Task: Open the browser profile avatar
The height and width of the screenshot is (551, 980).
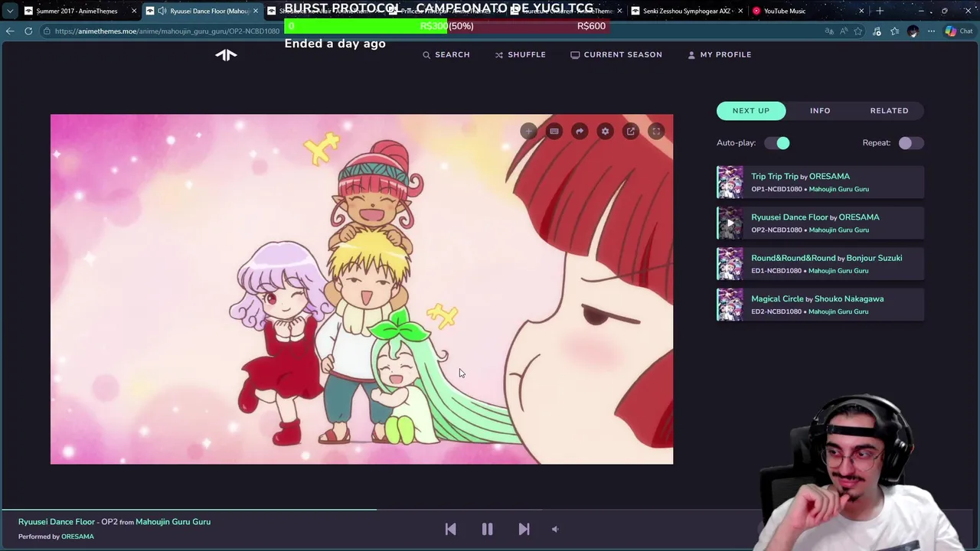Action: click(913, 31)
